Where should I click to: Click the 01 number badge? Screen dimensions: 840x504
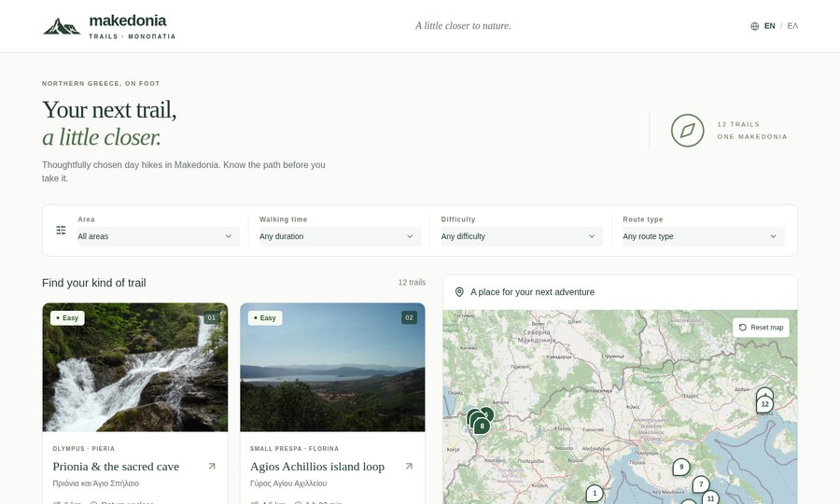212,317
